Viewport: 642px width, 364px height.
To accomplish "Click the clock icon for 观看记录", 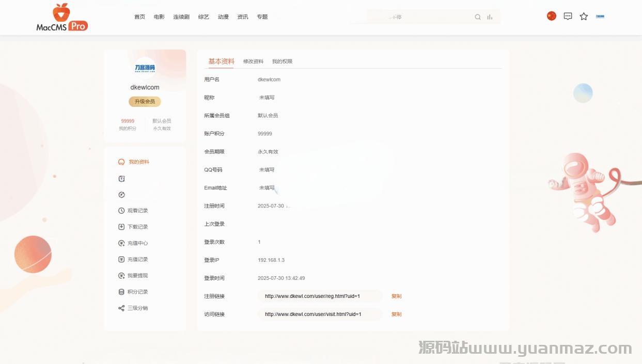I will [x=121, y=211].
